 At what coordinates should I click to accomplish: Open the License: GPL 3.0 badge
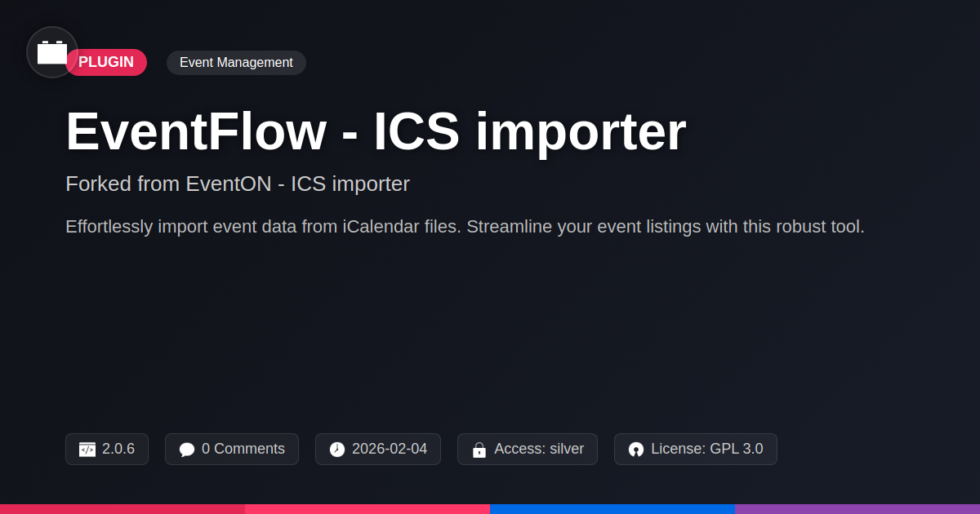pos(706,449)
